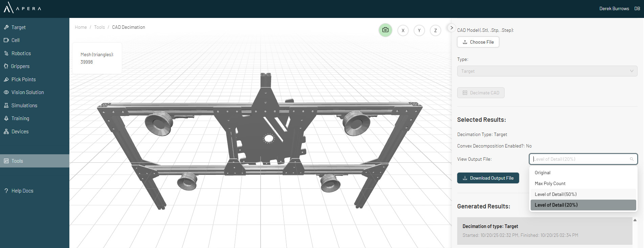Navigate to Home breadcrumb link
Screen dimensions: 644x248
coord(81,27)
